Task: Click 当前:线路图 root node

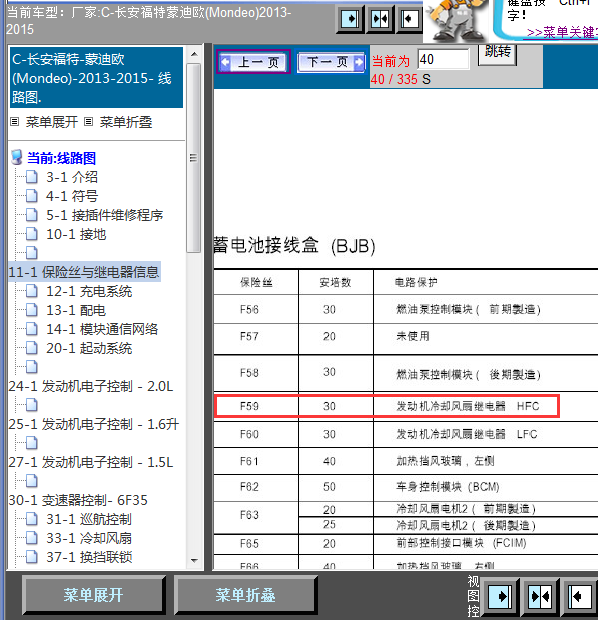Action: (61, 158)
